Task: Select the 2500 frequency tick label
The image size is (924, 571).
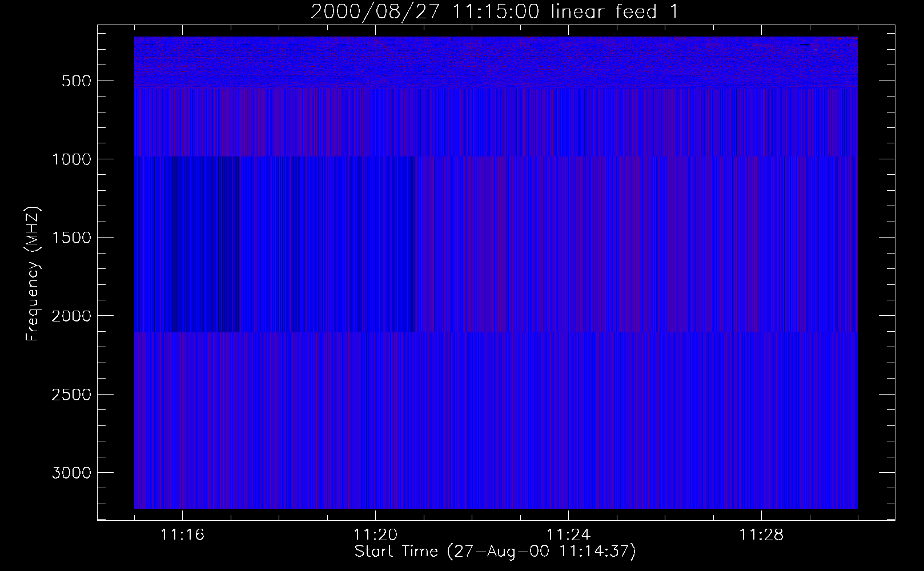Action: (71, 395)
